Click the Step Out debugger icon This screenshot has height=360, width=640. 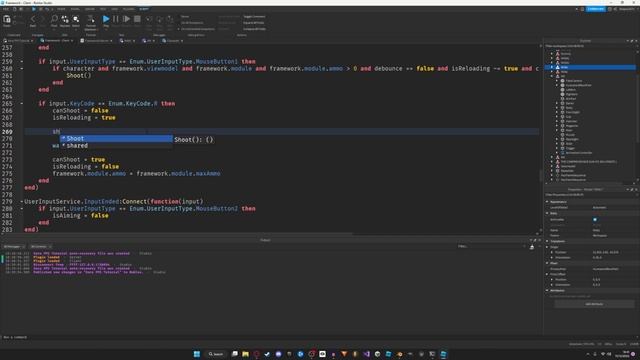[170, 19]
